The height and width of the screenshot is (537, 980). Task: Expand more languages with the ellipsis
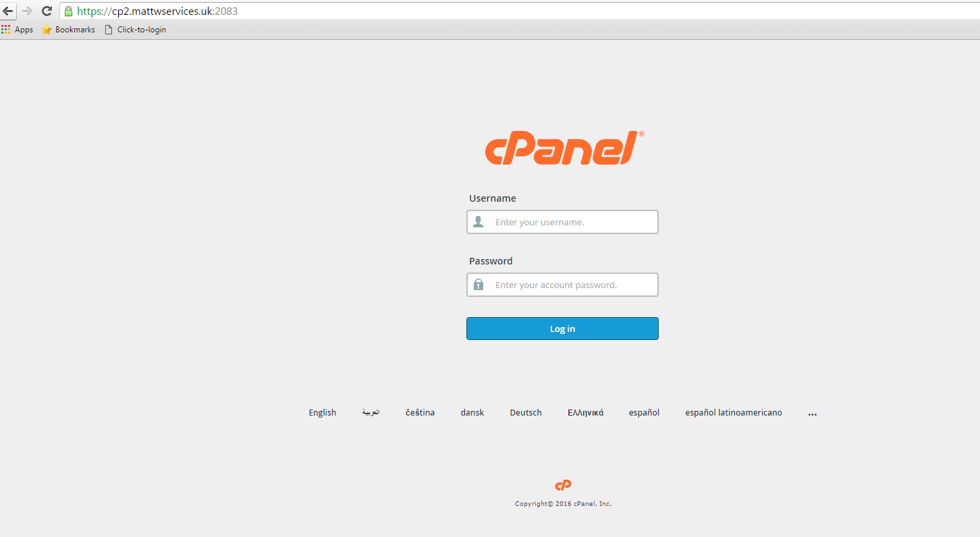(x=813, y=414)
